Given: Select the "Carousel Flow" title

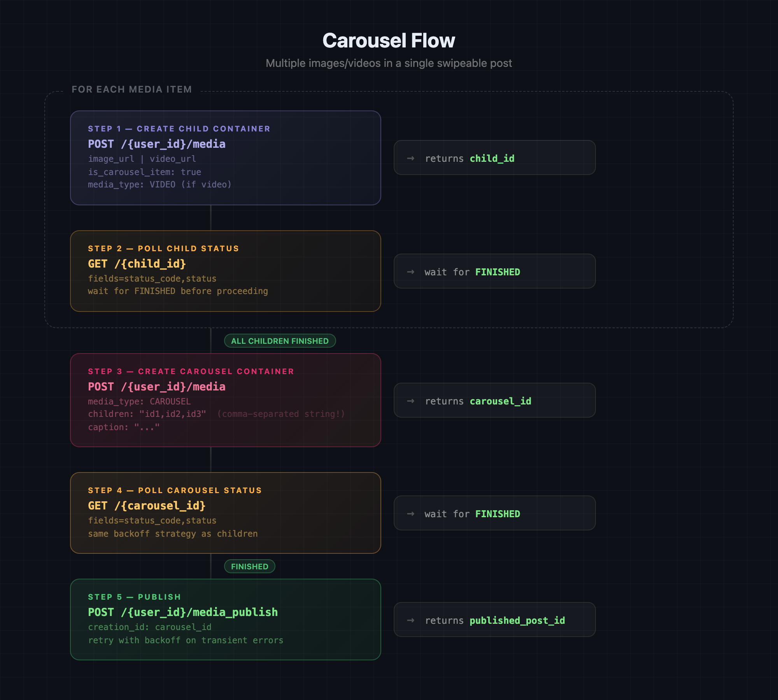Looking at the screenshot, I should pyautogui.click(x=389, y=41).
